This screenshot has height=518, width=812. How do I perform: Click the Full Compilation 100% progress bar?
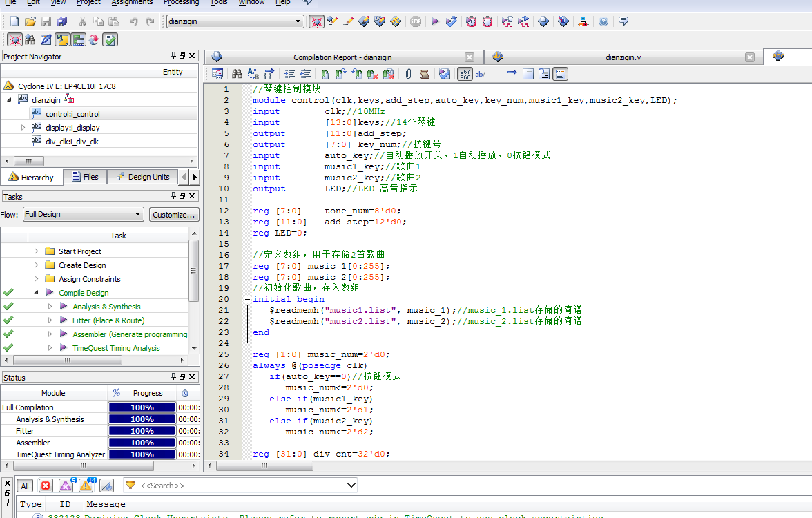click(142, 407)
